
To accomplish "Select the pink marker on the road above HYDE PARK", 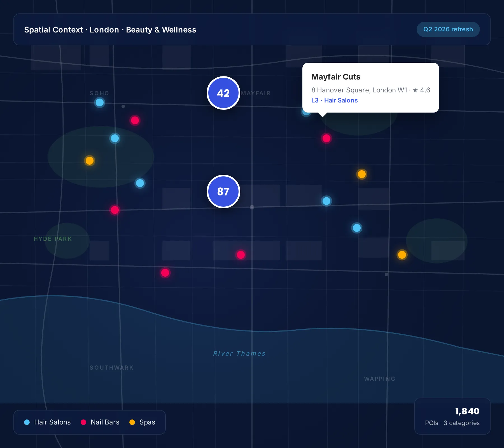I will point(115,210).
